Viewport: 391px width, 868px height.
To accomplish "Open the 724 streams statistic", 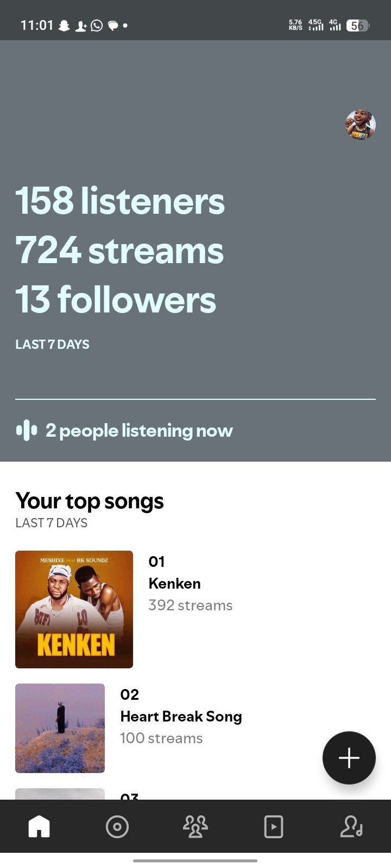I will click(119, 251).
